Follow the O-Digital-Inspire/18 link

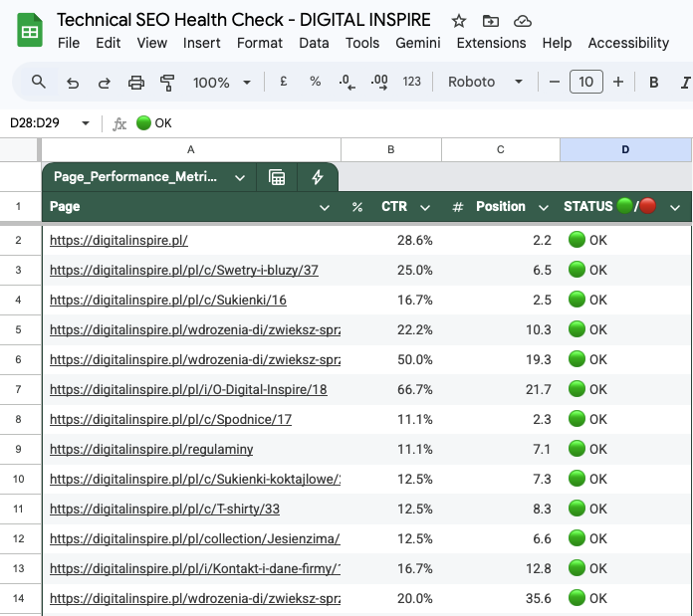coord(188,389)
